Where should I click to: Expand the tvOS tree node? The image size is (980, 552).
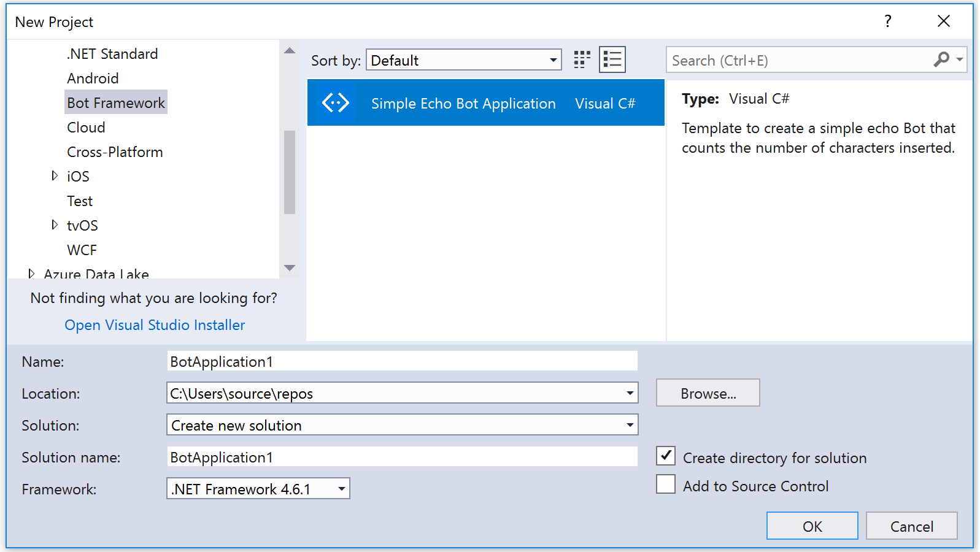[x=55, y=225]
